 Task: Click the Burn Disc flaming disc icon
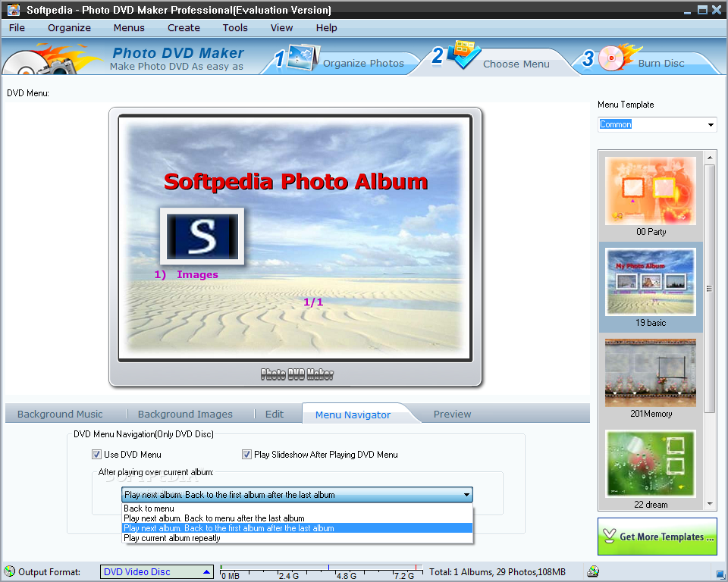click(619, 57)
